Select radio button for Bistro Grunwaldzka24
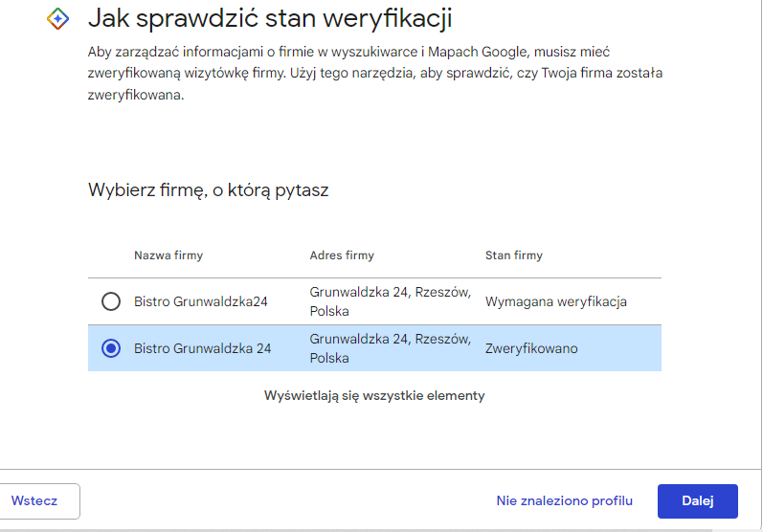The width and height of the screenshot is (763, 532). click(111, 301)
